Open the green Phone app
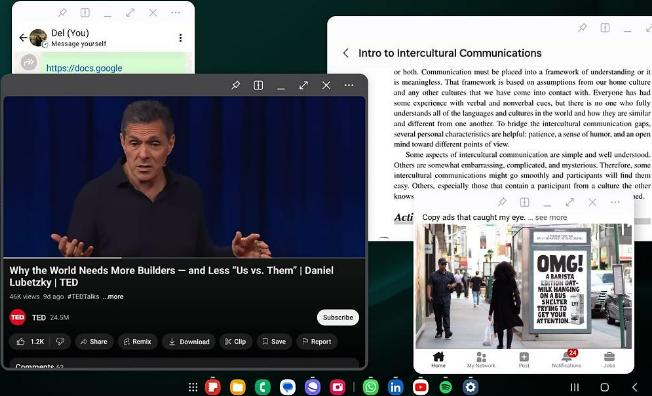652x396 pixels. (x=262, y=387)
